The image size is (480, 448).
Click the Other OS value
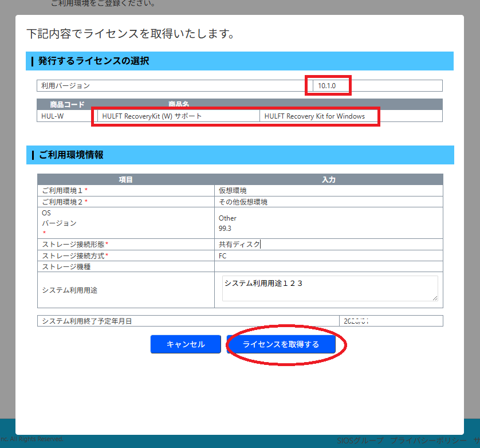click(x=227, y=218)
